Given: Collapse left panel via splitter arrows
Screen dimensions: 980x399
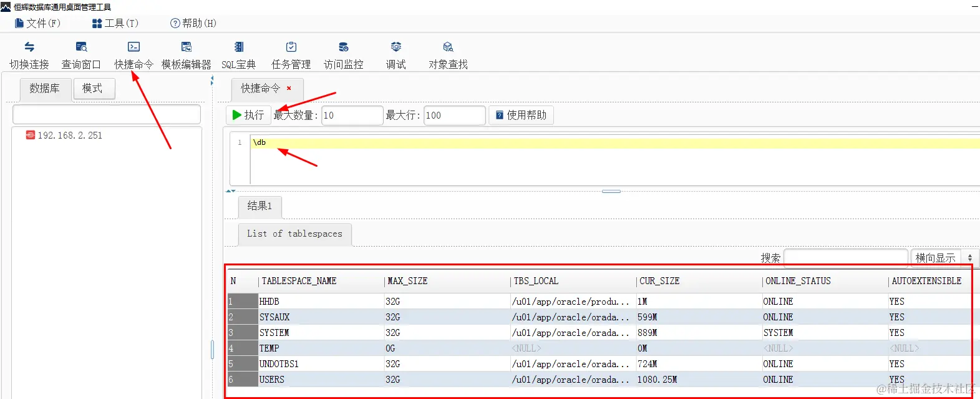Looking at the screenshot, I should point(212,81).
